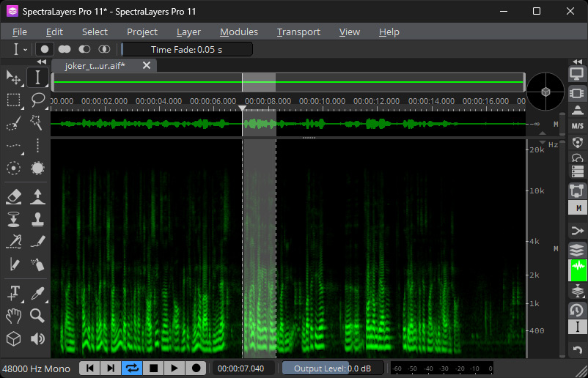Toggle the M/S mode button
Screen dimensions: 588x378
[577, 125]
